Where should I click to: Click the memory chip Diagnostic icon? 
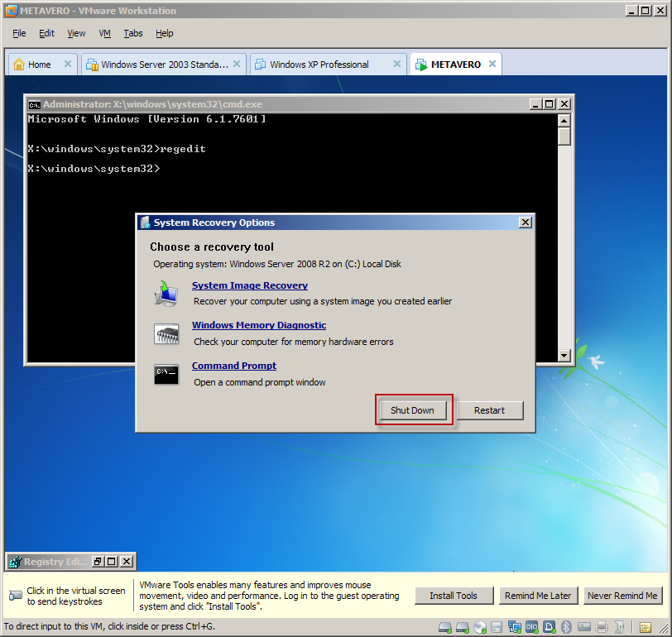(166, 333)
